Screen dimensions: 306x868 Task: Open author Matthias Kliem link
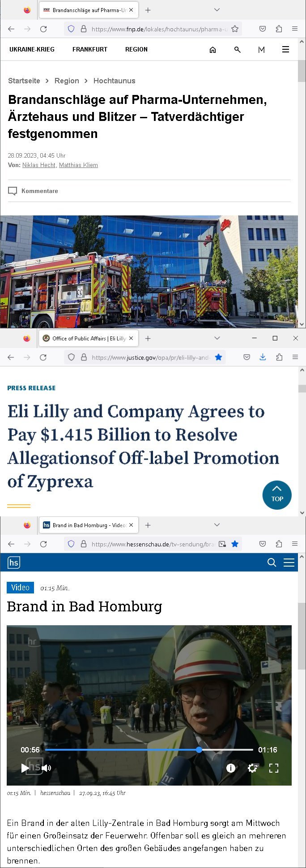78,165
